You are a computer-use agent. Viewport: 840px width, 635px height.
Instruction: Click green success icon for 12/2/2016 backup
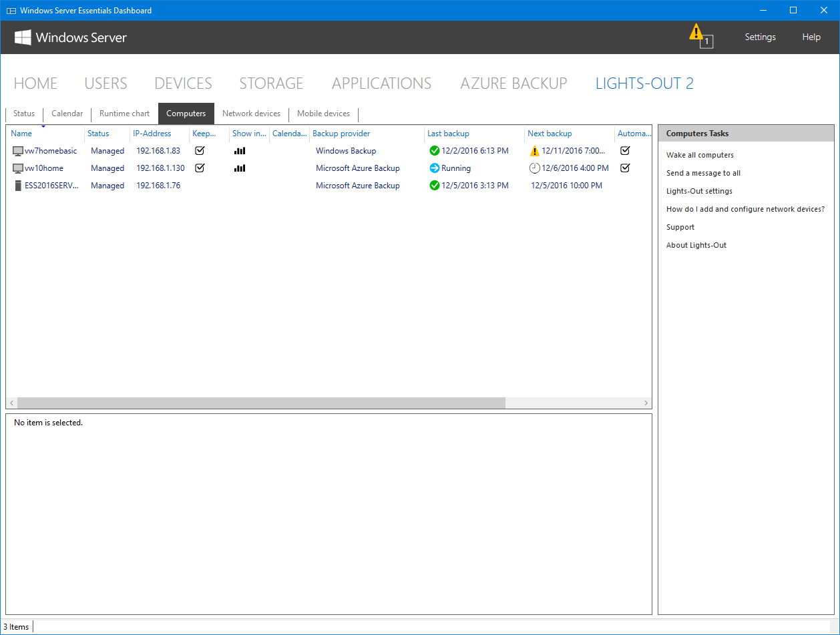coord(435,151)
